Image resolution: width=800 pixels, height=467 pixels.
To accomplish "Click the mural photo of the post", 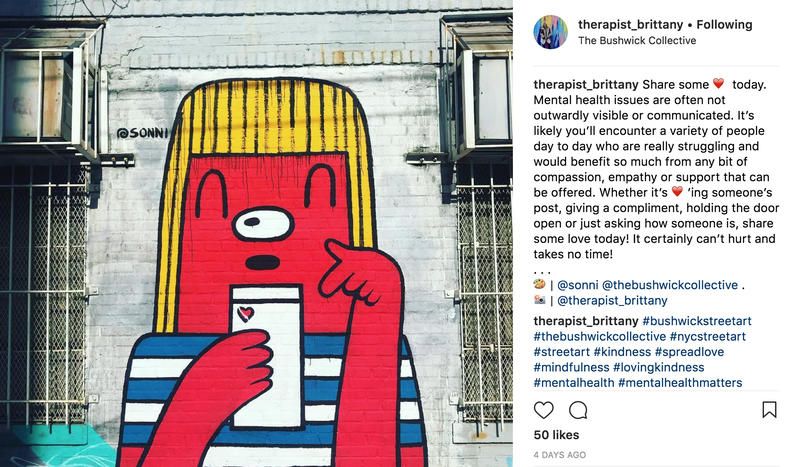I will point(256,233).
